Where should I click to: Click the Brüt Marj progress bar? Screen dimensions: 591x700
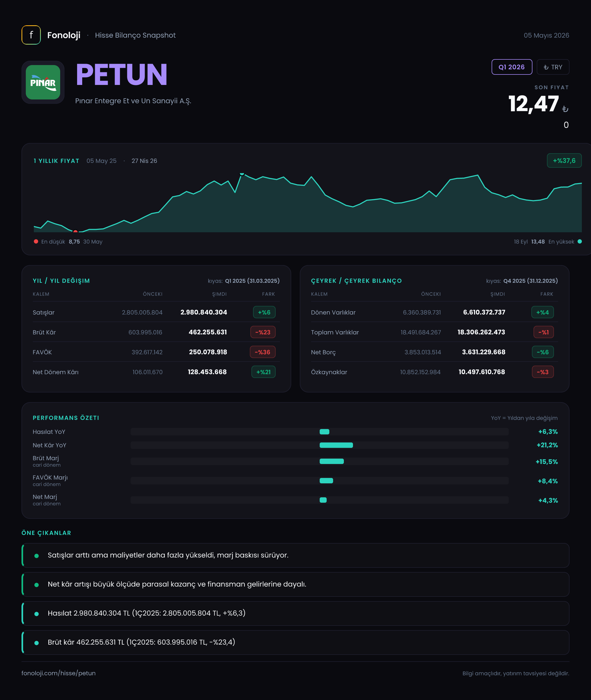tap(320, 461)
